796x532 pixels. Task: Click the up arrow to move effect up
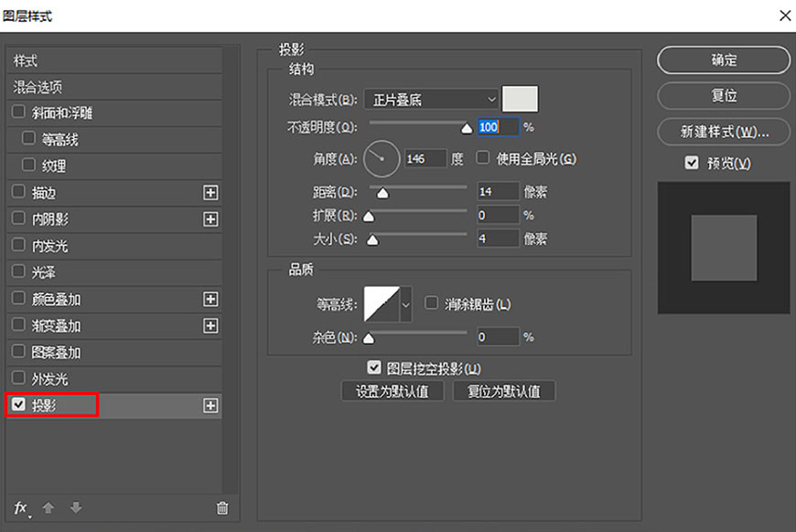[x=47, y=508]
